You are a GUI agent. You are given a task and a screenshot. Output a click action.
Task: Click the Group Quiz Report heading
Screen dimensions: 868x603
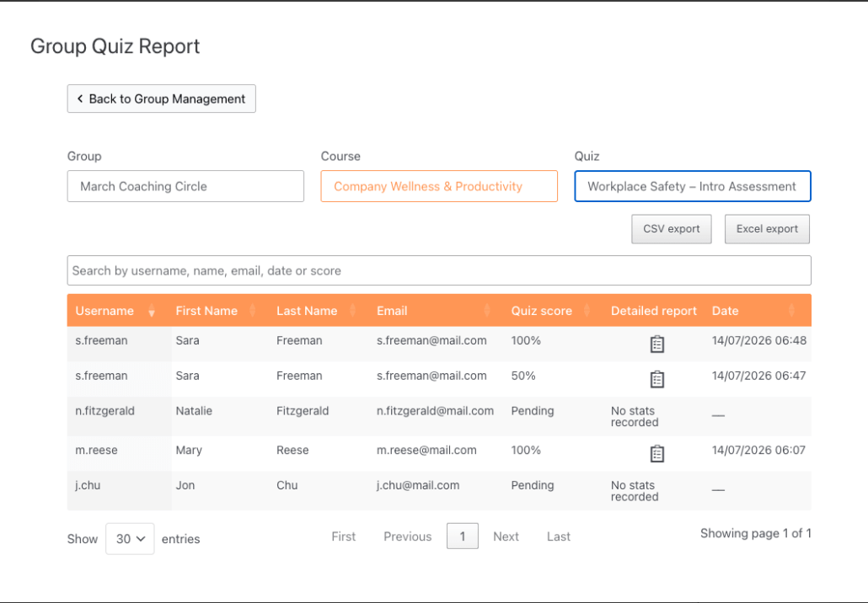[x=115, y=46]
